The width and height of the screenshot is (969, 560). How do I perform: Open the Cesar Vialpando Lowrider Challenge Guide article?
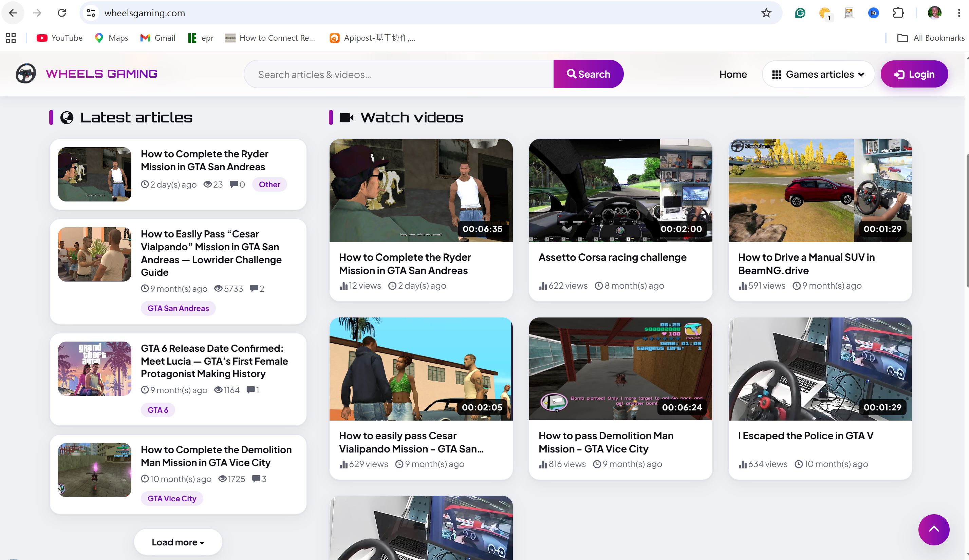[x=211, y=253]
